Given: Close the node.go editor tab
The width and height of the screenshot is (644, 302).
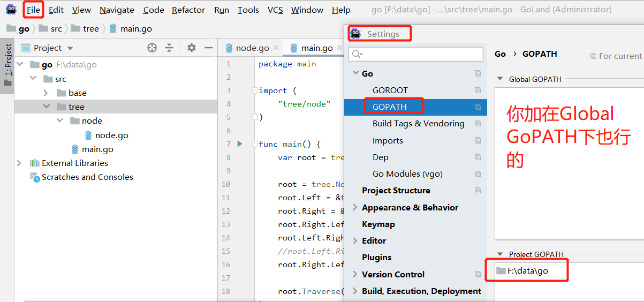Looking at the screenshot, I should point(276,48).
